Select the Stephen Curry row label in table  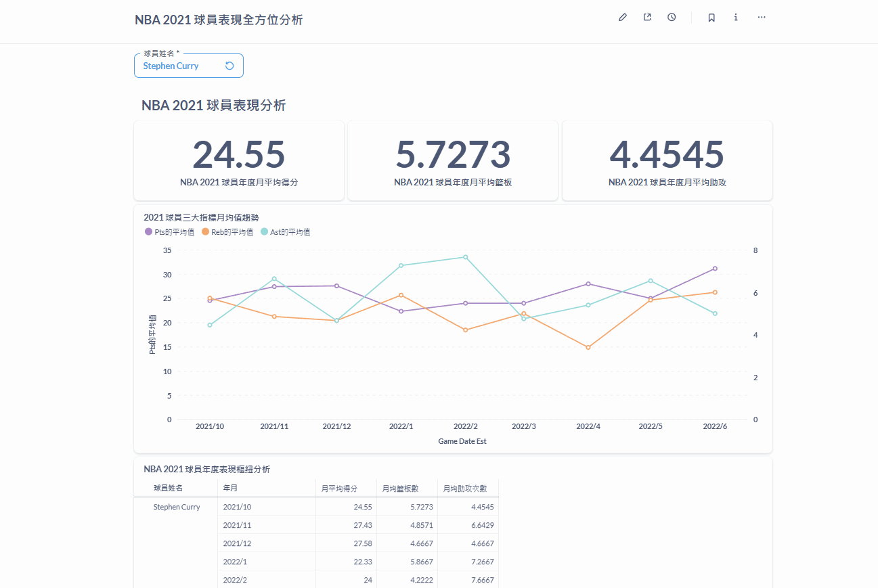point(177,507)
